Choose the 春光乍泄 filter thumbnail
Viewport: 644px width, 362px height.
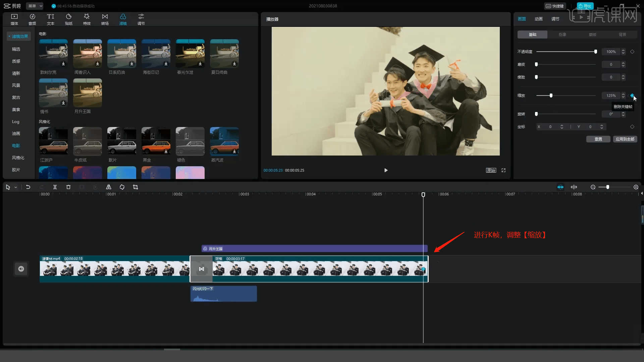point(190,54)
